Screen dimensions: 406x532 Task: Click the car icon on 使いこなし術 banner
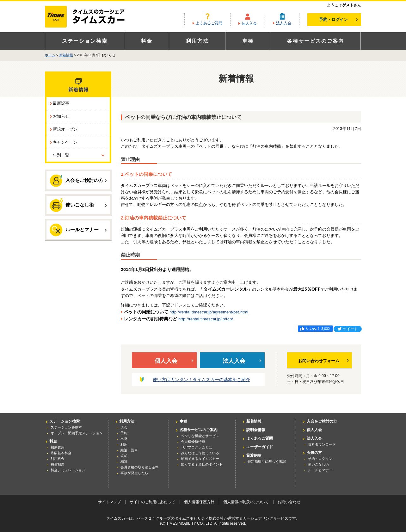point(56,205)
